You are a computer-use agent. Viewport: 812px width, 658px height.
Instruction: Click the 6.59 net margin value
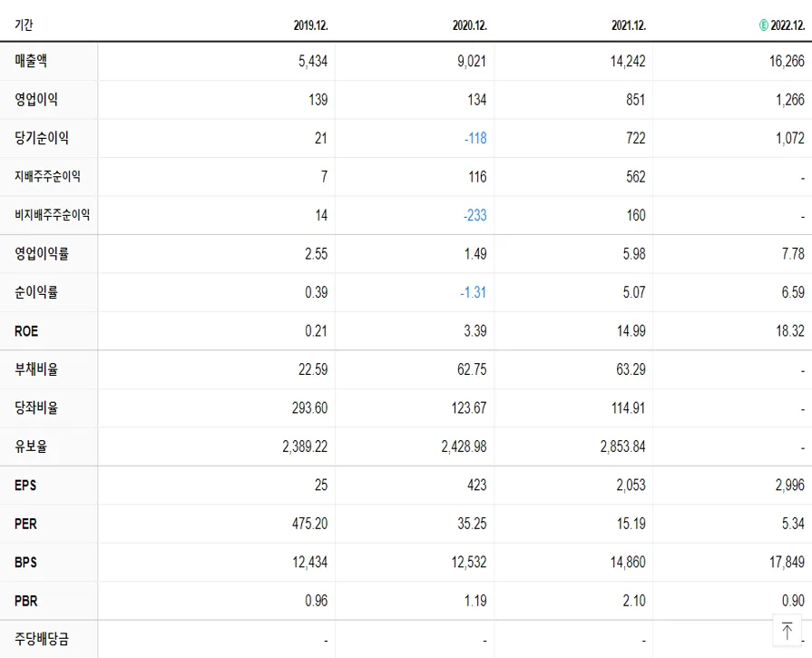[x=793, y=292]
